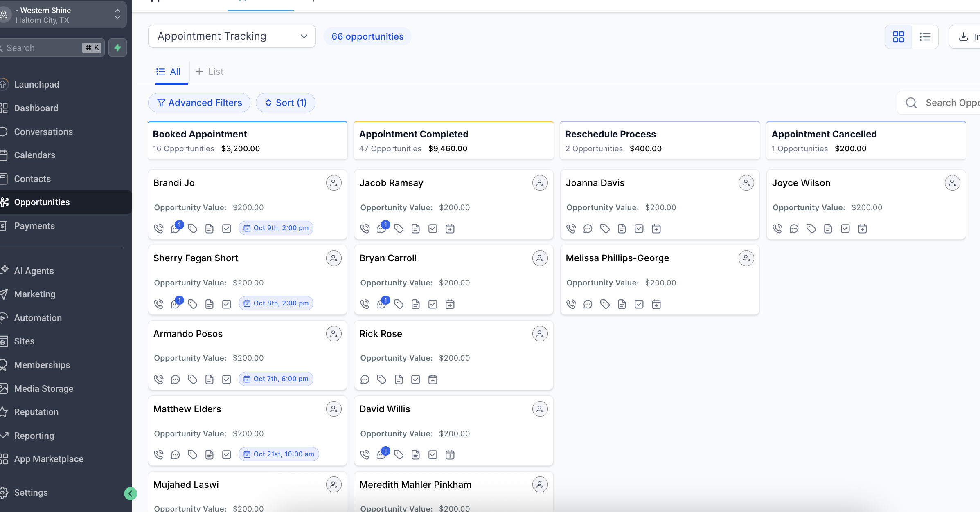The image size is (980, 512).
Task: Click the 66 opportunities link
Action: pos(367,36)
